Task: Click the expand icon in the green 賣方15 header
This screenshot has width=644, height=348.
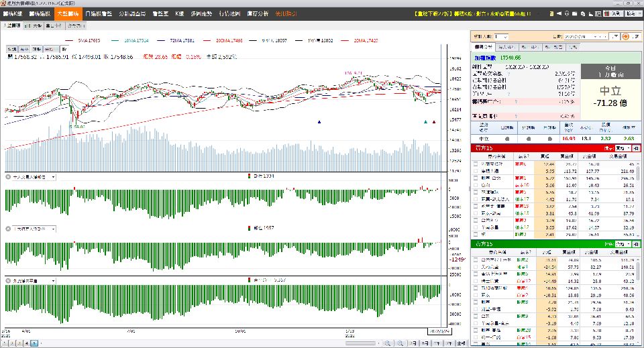Action: point(635,245)
